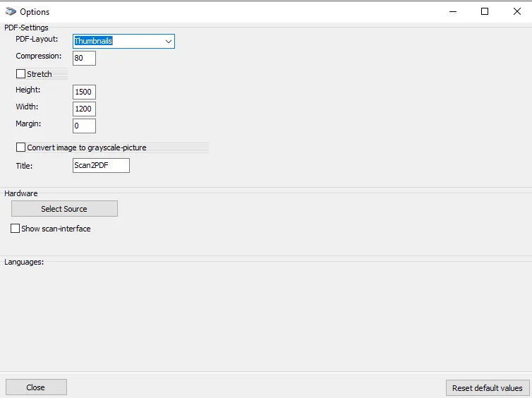
Task: Focus the Compression input field
Action: (84, 59)
